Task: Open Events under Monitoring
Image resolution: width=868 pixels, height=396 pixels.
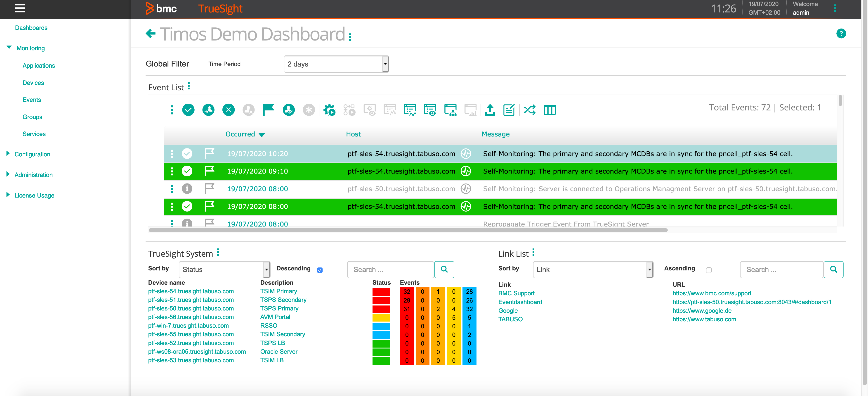Action: (x=32, y=100)
